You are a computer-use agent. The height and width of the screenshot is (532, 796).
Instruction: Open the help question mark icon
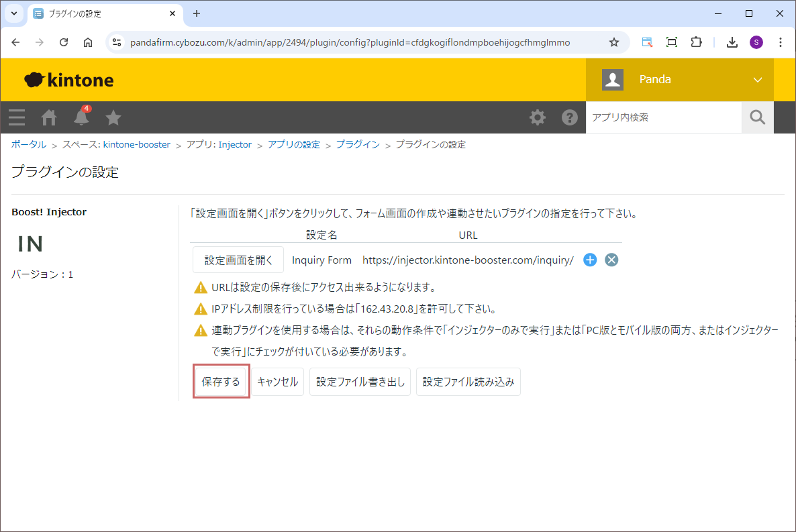(570, 117)
